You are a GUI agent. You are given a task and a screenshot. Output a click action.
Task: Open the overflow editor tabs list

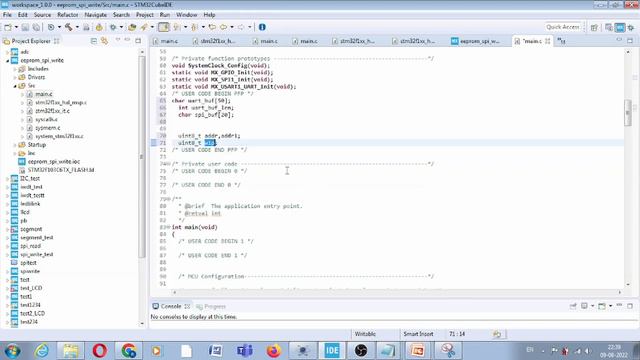pos(562,41)
